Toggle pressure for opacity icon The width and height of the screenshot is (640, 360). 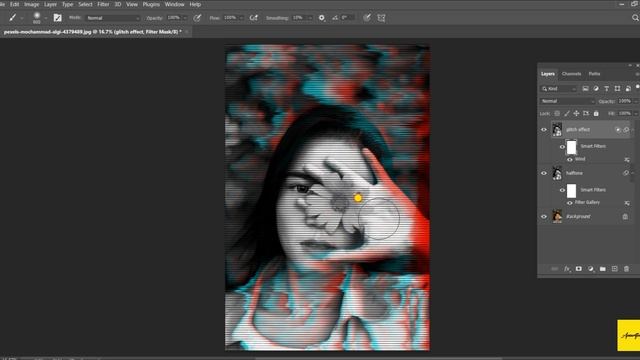click(198, 18)
